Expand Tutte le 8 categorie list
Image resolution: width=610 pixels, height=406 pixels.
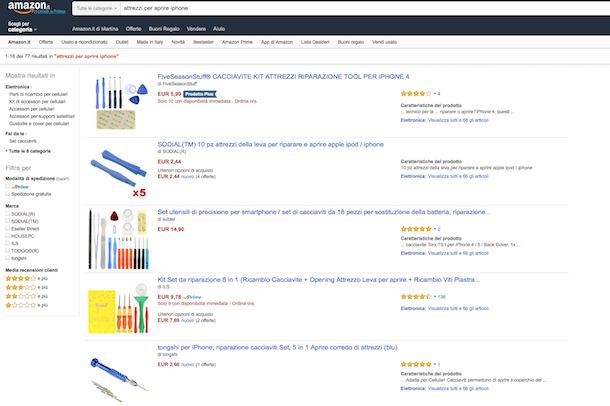tap(28, 151)
